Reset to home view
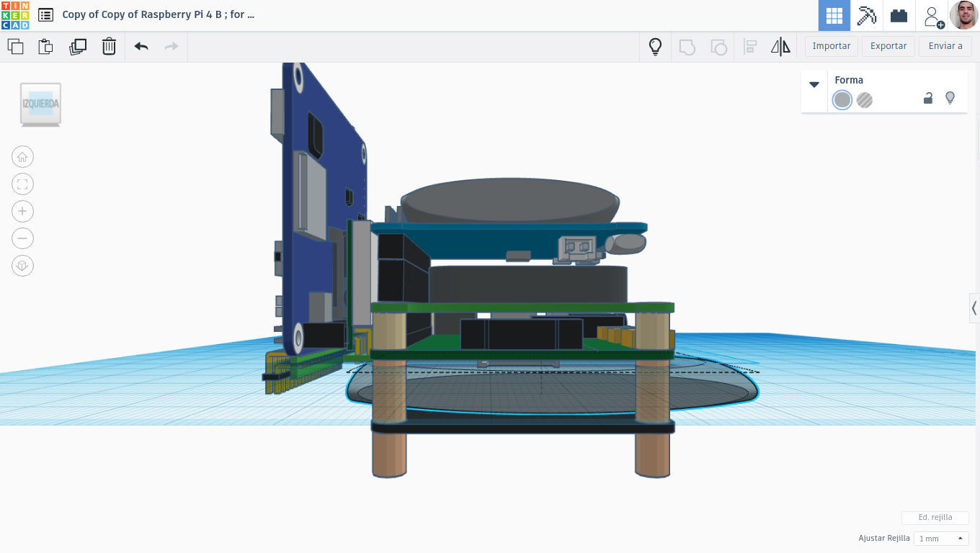This screenshot has height=553, width=980. (x=22, y=157)
